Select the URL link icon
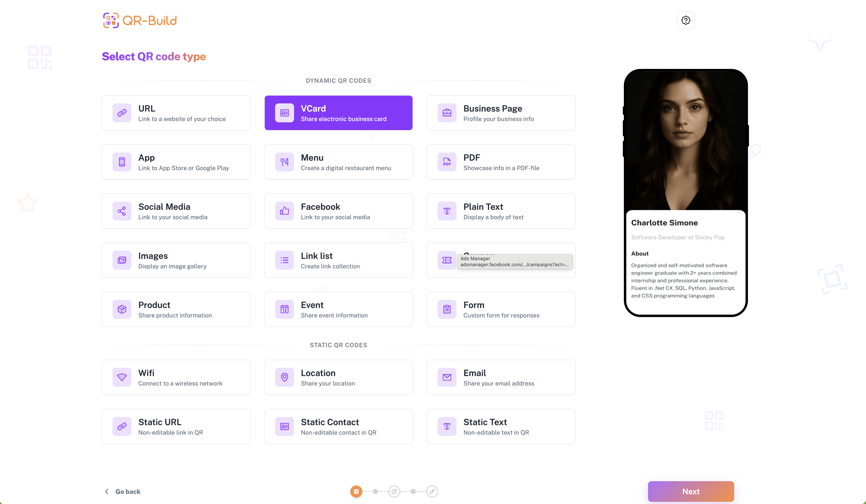866x504 pixels. coord(122,113)
